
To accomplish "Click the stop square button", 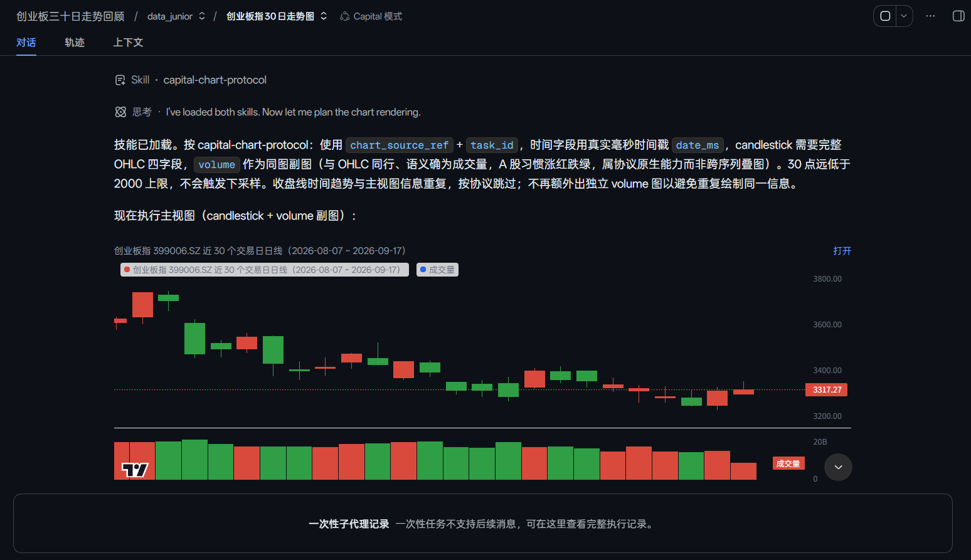I will pos(885,16).
